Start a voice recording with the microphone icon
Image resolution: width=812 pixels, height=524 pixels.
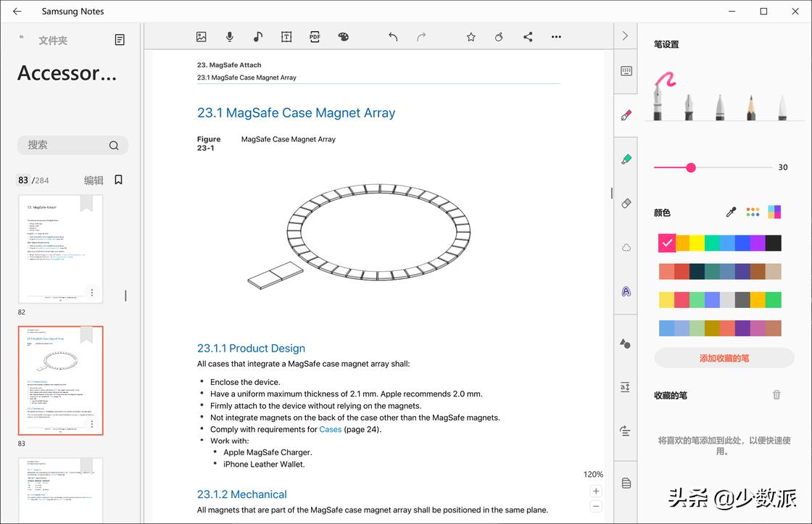coord(230,37)
